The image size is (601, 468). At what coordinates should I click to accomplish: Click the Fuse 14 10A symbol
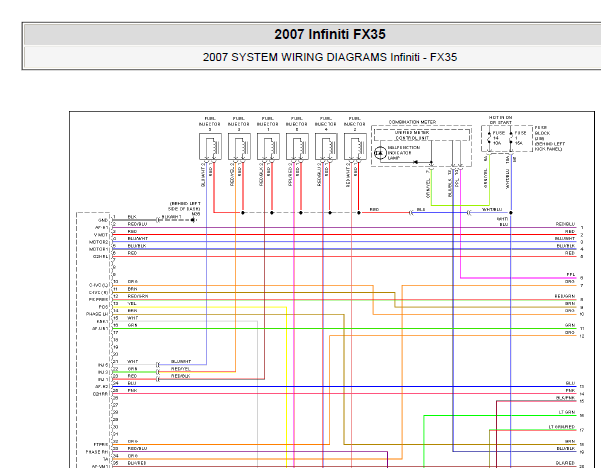[489, 138]
